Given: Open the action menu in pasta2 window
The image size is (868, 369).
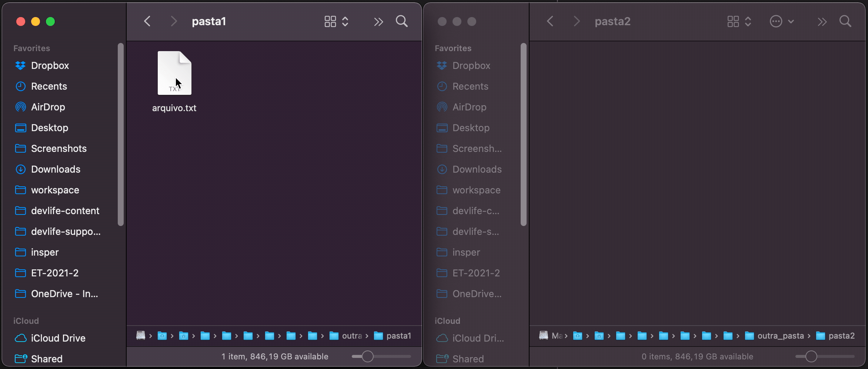Looking at the screenshot, I should [x=781, y=21].
